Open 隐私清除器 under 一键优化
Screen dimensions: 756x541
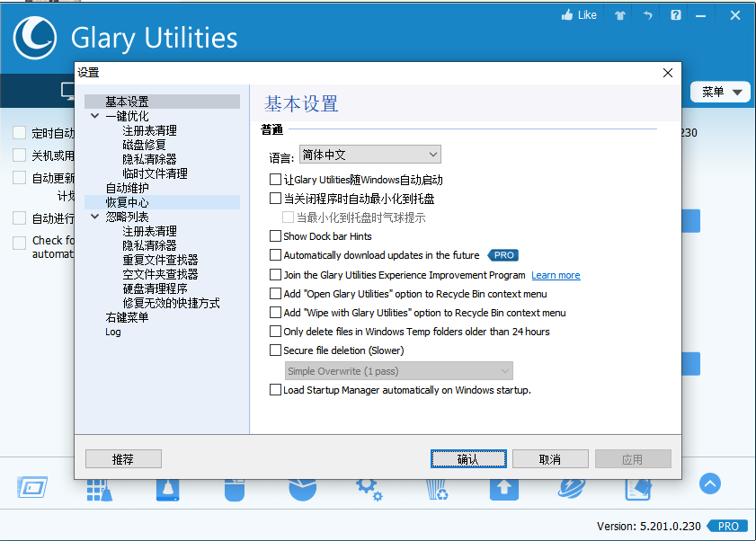pos(149,159)
